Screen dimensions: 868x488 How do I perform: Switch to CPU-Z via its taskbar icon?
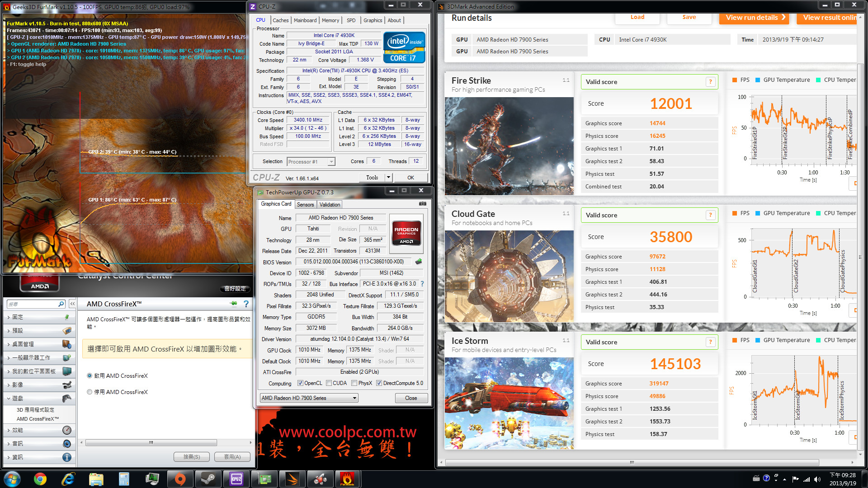click(236, 479)
